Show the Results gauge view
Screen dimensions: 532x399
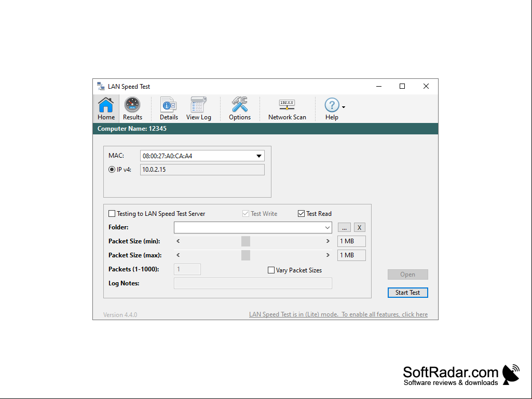pos(132,108)
